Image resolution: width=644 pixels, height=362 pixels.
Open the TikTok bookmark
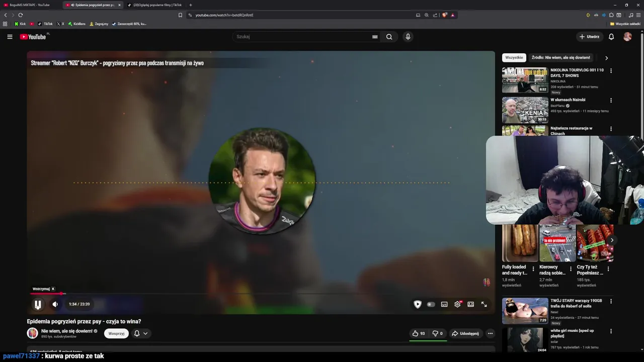pyautogui.click(x=45, y=24)
